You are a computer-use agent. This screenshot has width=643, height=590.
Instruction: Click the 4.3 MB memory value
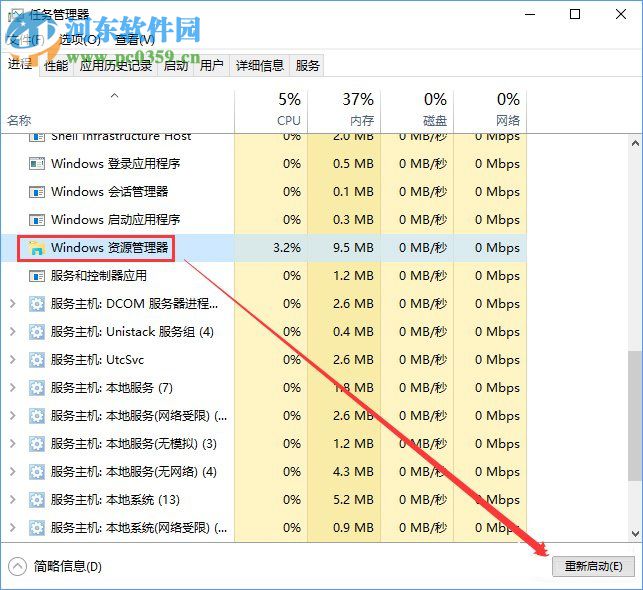coord(353,472)
